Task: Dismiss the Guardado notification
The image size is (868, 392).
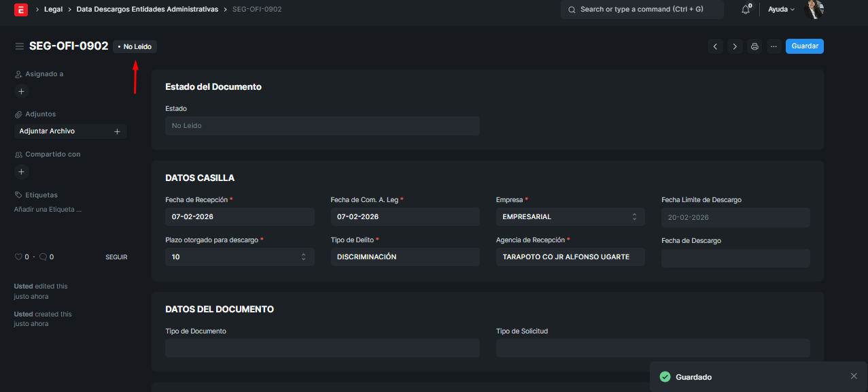Action: 854,376
